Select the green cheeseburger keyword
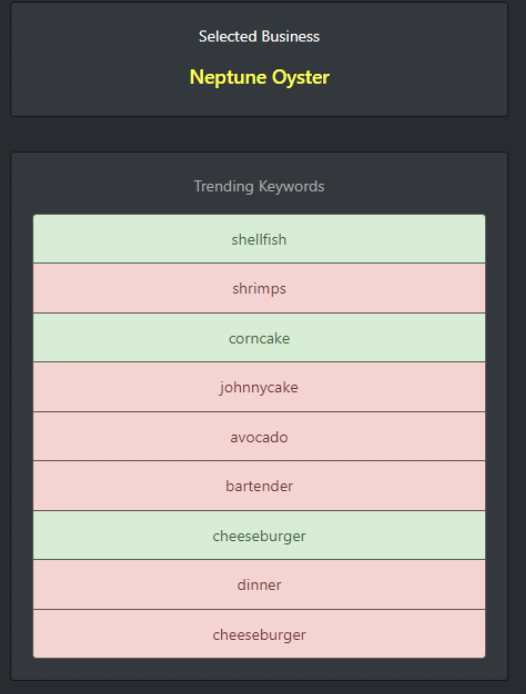 259,536
